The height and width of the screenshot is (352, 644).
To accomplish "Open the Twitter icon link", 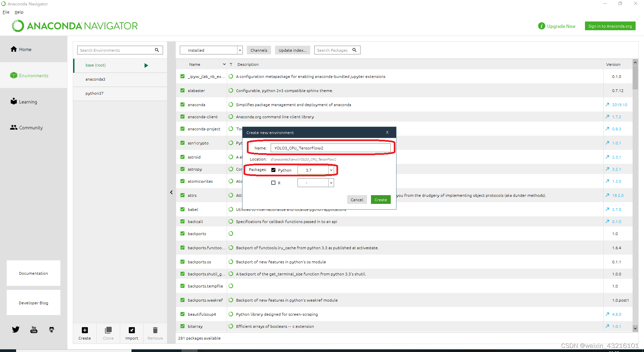I will point(16,329).
